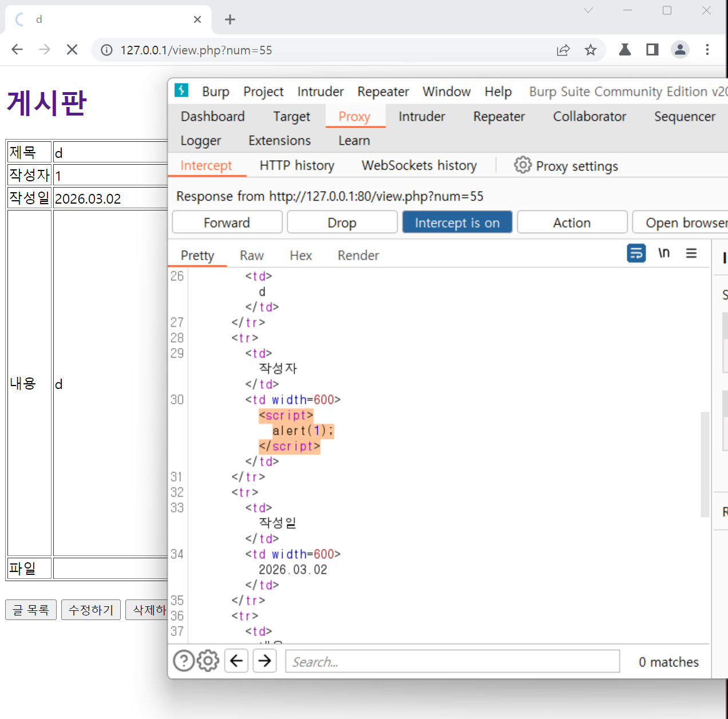This screenshot has width=728, height=719.
Task: Click the Search field in response editor
Action: 452,661
